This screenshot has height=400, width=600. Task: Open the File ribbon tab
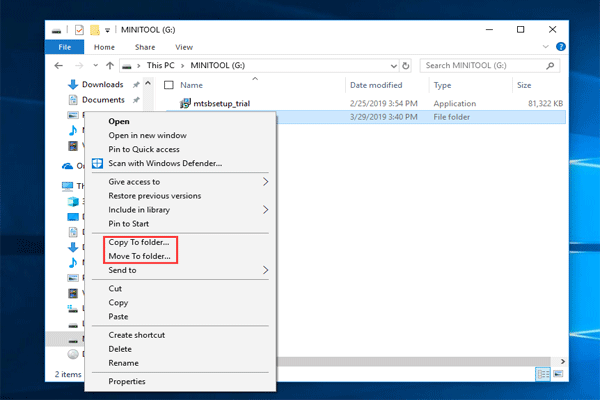[x=65, y=47]
